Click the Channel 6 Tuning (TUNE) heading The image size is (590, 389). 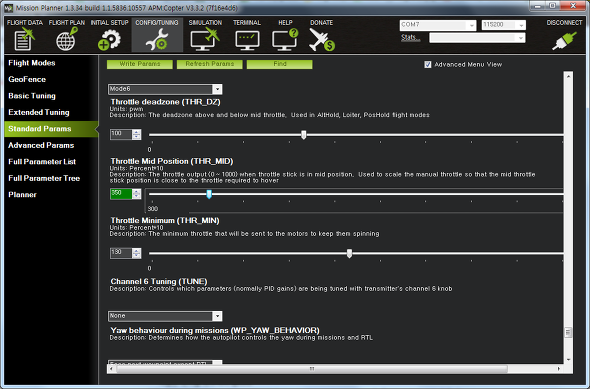pos(159,281)
